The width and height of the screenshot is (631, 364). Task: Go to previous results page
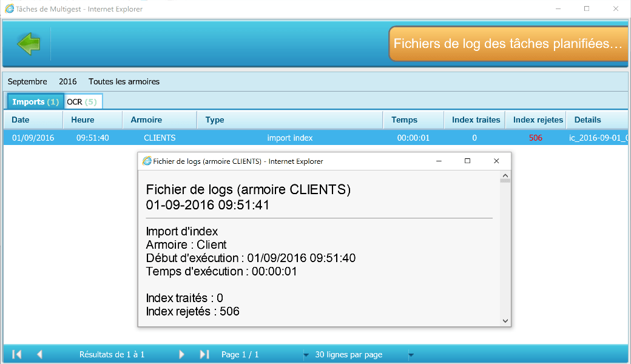point(39,354)
